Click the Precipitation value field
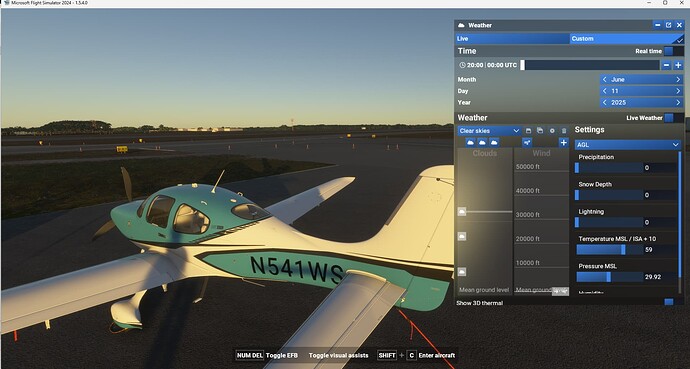 click(x=660, y=168)
